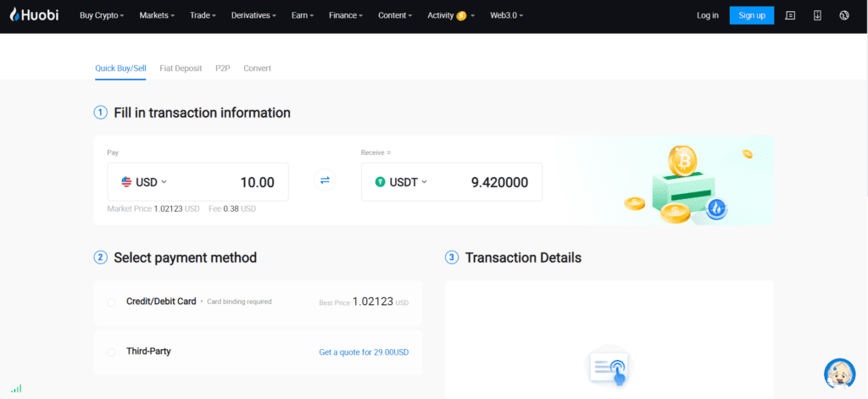The image size is (868, 399).
Task: Click the app download icon in header
Action: [x=817, y=15]
